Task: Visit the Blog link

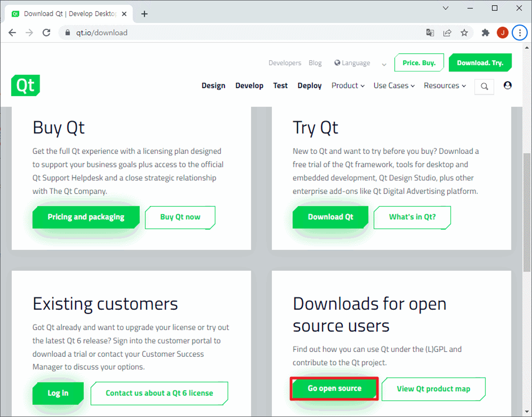Action: click(315, 63)
